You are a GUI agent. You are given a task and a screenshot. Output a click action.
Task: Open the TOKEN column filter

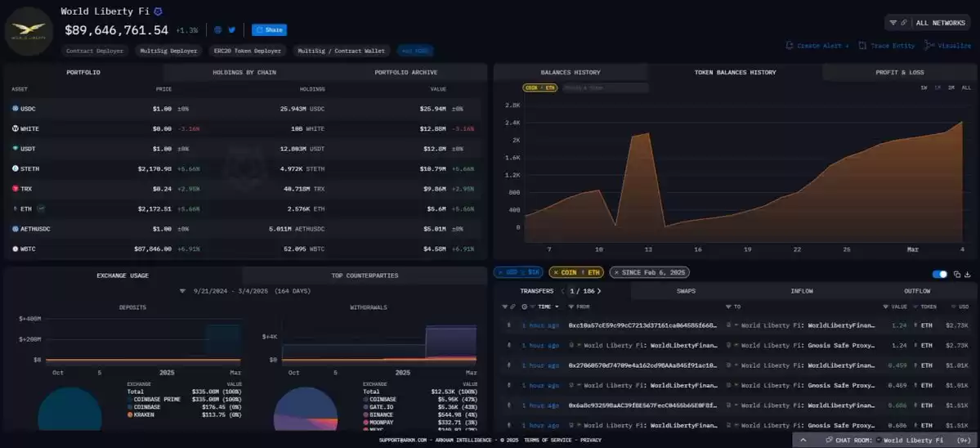[915, 307]
